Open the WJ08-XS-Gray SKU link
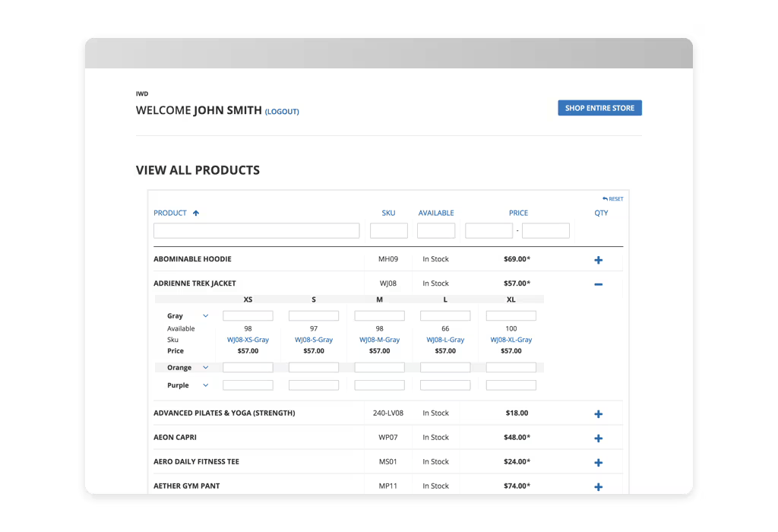 pyautogui.click(x=248, y=340)
